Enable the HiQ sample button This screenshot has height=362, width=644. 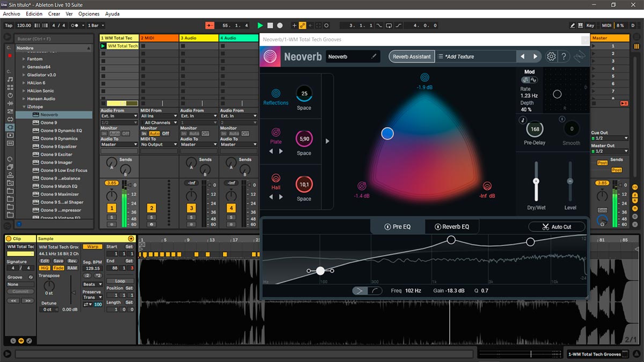[45, 268]
